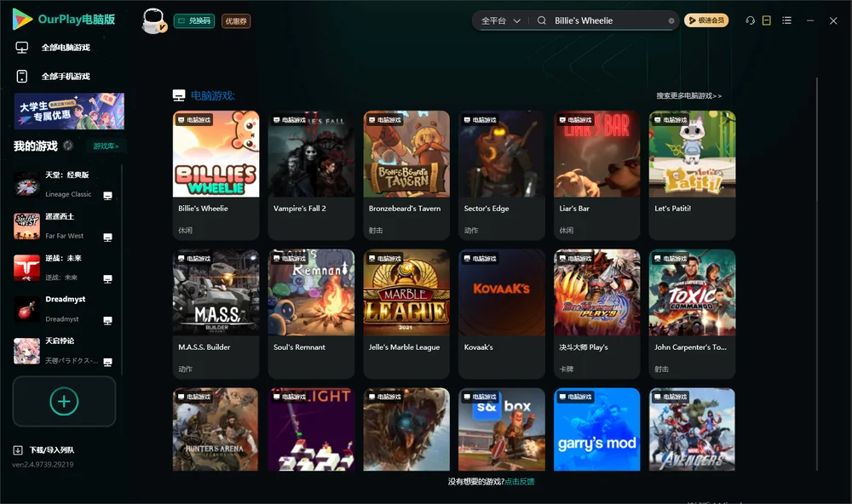Screen dimensions: 852x504
Task: Open the customer service headset icon
Action: (x=751, y=20)
